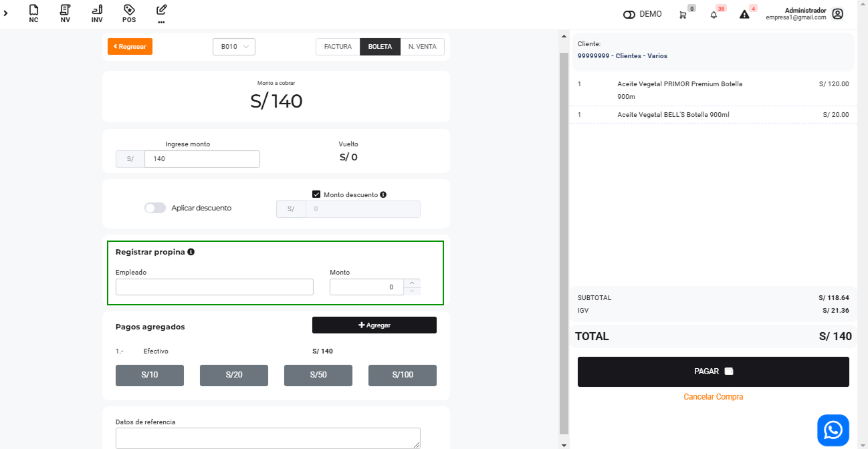Click the PAGAR button

[x=713, y=371]
